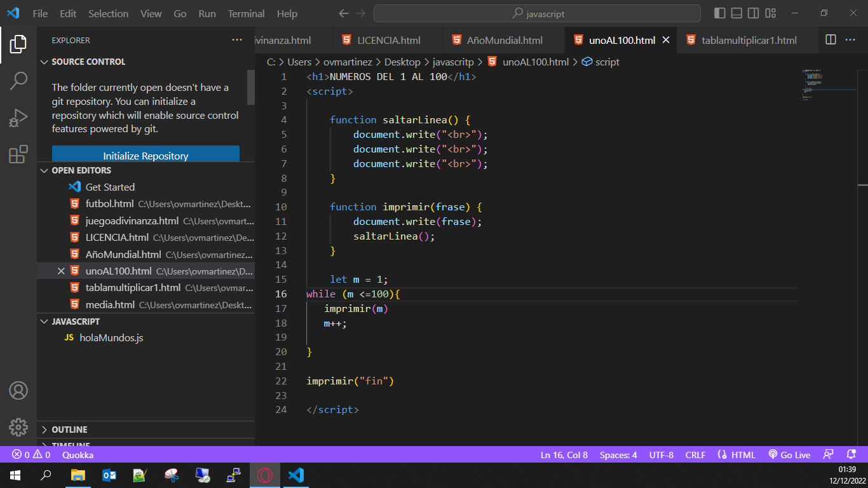Click Spaces: 4 indentation setting

coord(618,455)
